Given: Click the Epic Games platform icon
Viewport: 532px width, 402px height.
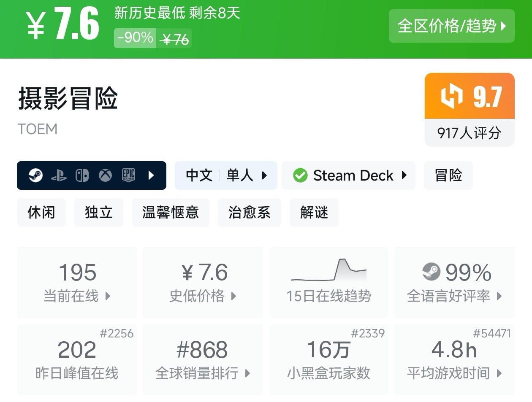Looking at the screenshot, I should tap(128, 175).
